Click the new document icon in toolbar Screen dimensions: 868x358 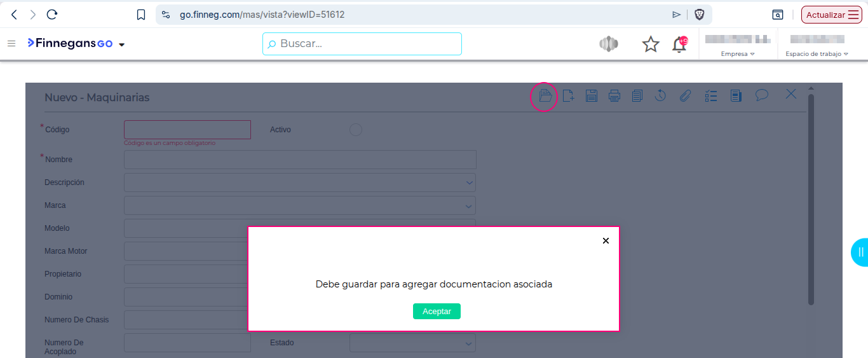tap(568, 96)
